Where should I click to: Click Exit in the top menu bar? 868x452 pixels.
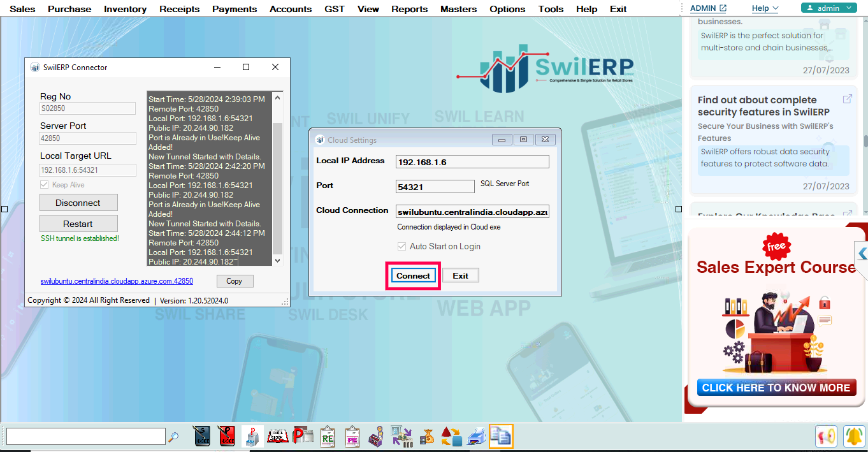pos(618,9)
